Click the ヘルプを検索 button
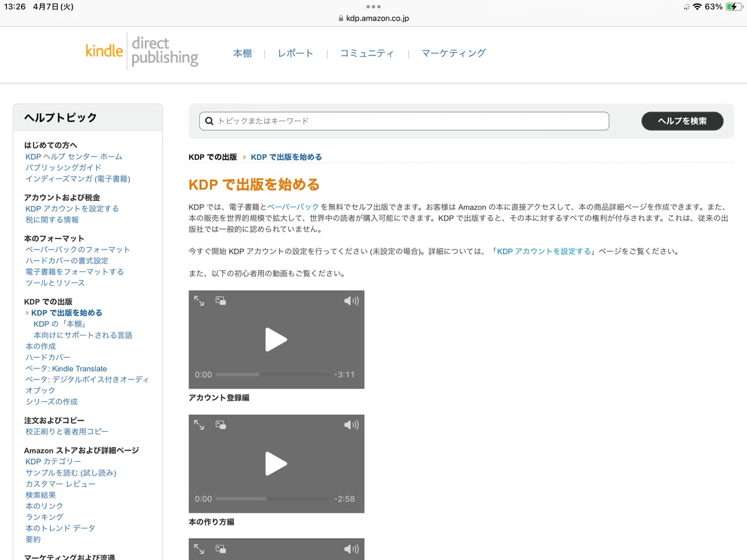 (682, 121)
